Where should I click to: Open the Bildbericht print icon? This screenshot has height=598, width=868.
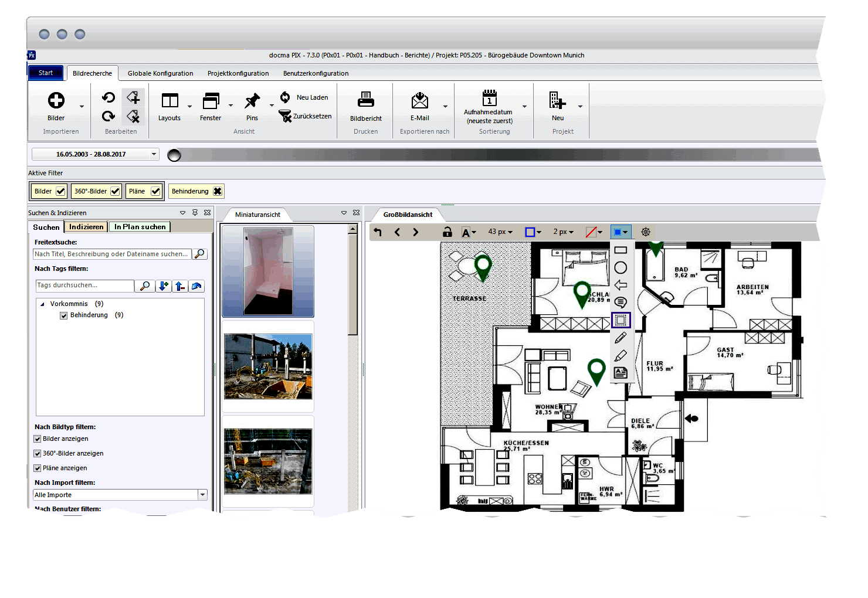point(366,100)
